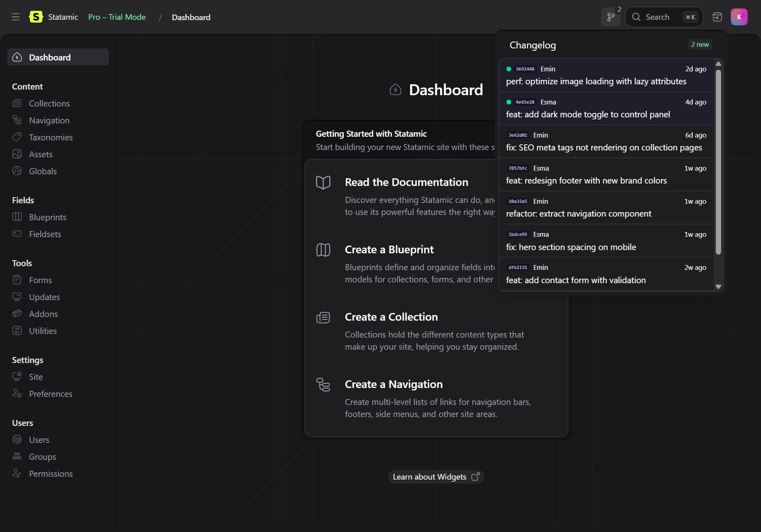Open Pro – Trial Mode details
Image resolution: width=761 pixels, height=532 pixels.
(x=117, y=17)
